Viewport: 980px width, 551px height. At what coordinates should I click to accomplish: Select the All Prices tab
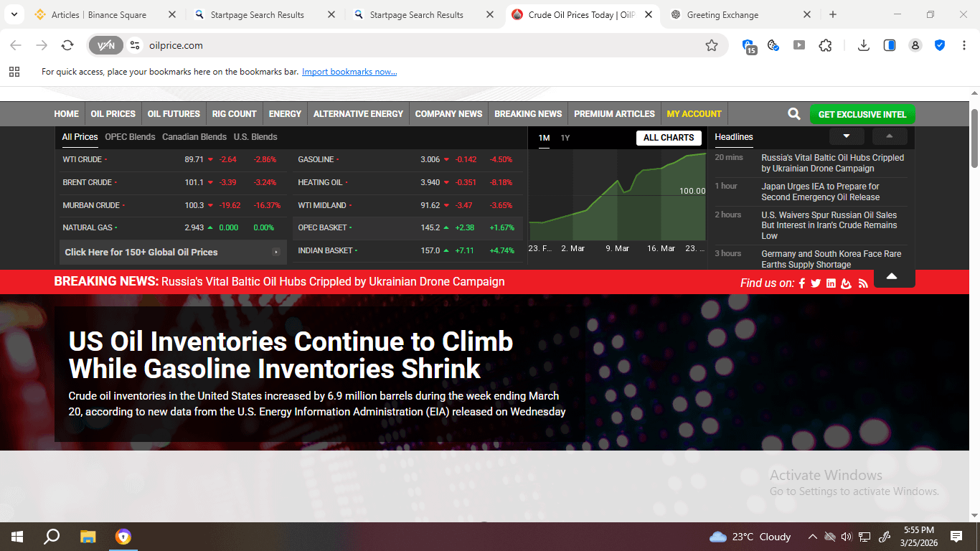click(80, 137)
